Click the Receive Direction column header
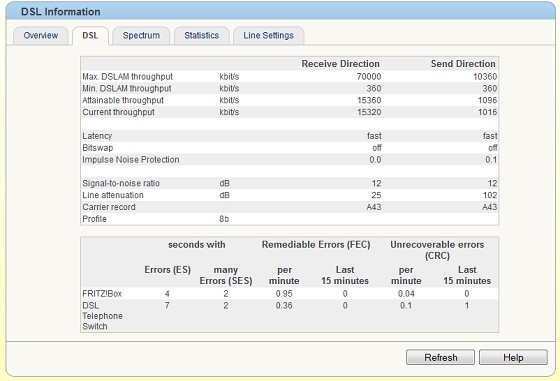560x381 pixels. pos(340,64)
